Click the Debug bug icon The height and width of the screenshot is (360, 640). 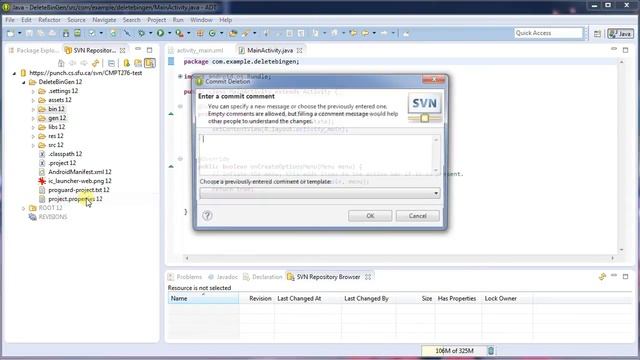point(142,33)
